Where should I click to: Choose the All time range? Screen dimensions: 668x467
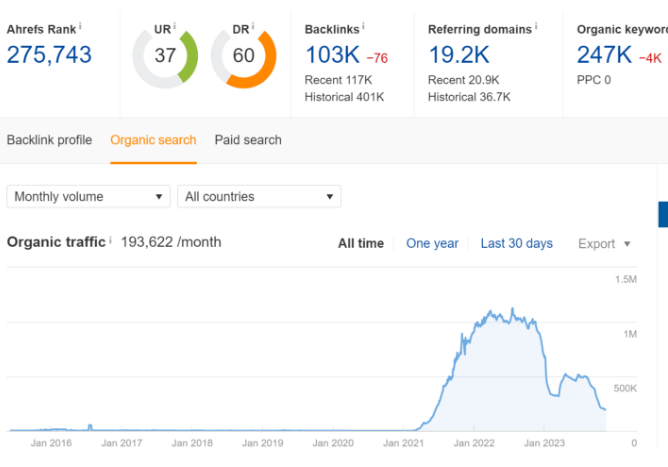pyautogui.click(x=360, y=243)
